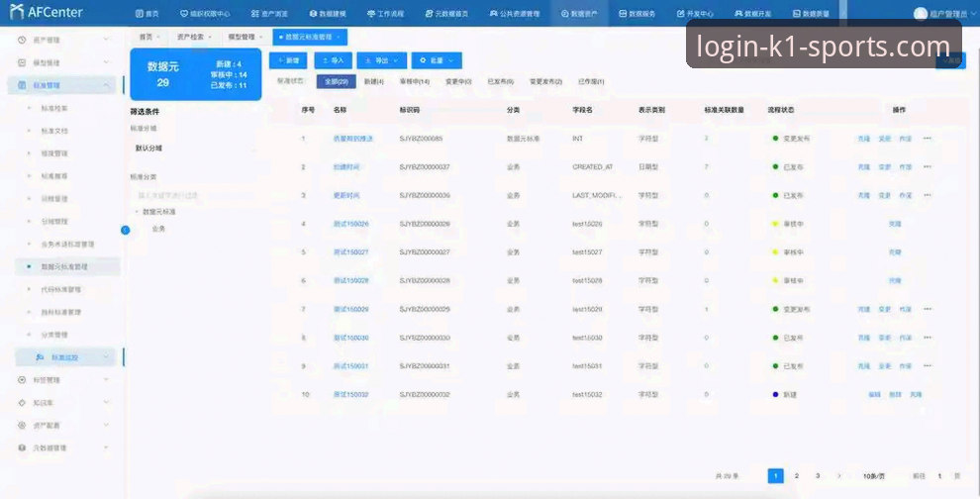
Task: Open 工作流程 icon in top navigation
Action: click(x=371, y=13)
